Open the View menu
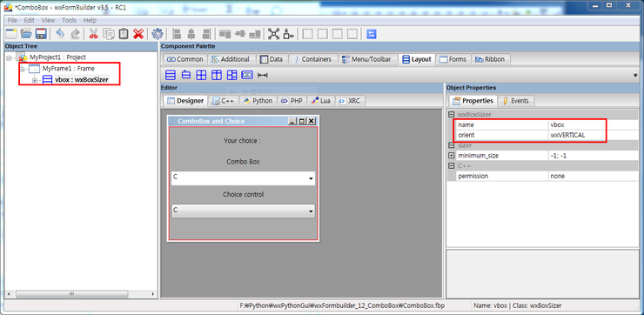 click(48, 20)
